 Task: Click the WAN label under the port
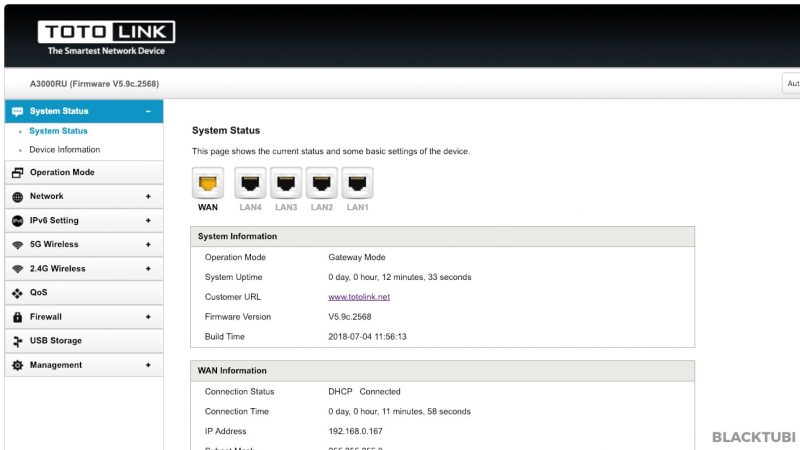(208, 208)
